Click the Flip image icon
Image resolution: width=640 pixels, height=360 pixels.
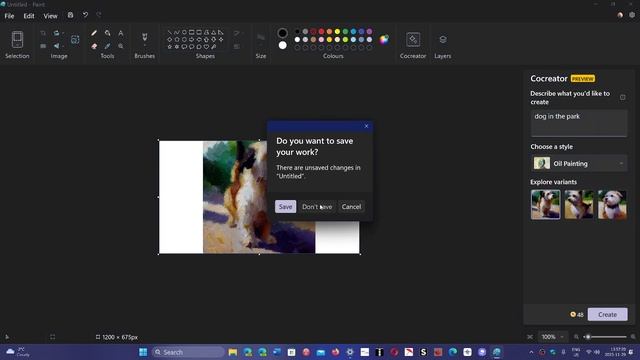click(56, 46)
